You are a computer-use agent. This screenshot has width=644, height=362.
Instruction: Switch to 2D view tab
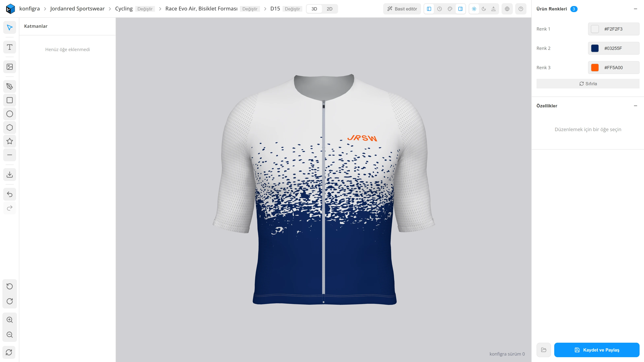[329, 9]
